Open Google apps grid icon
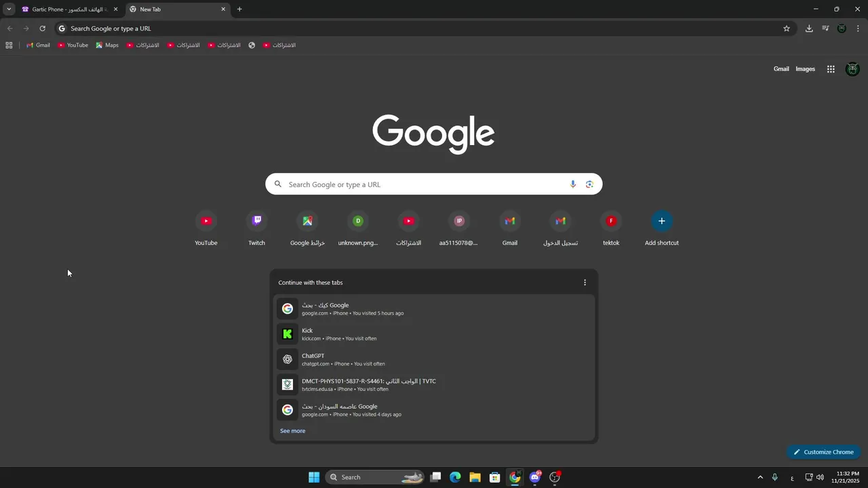868x488 pixels. [x=831, y=69]
